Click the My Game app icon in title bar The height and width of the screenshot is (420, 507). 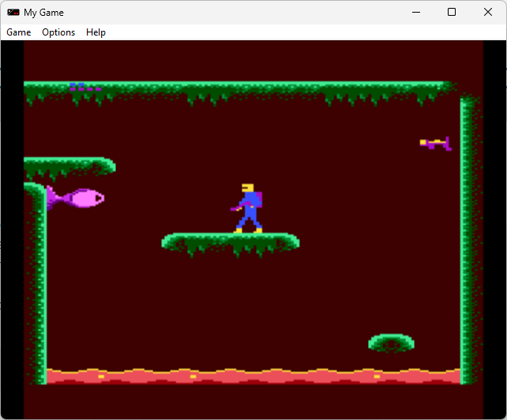[13, 13]
